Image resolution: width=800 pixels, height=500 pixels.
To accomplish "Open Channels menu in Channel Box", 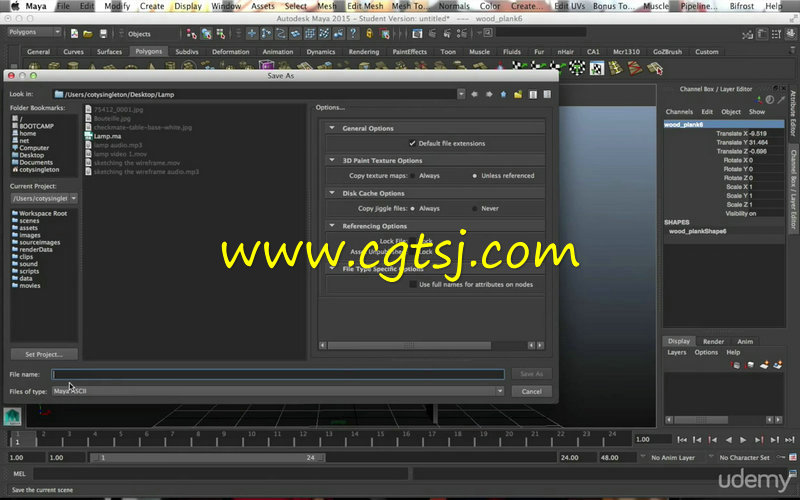I will pos(679,112).
